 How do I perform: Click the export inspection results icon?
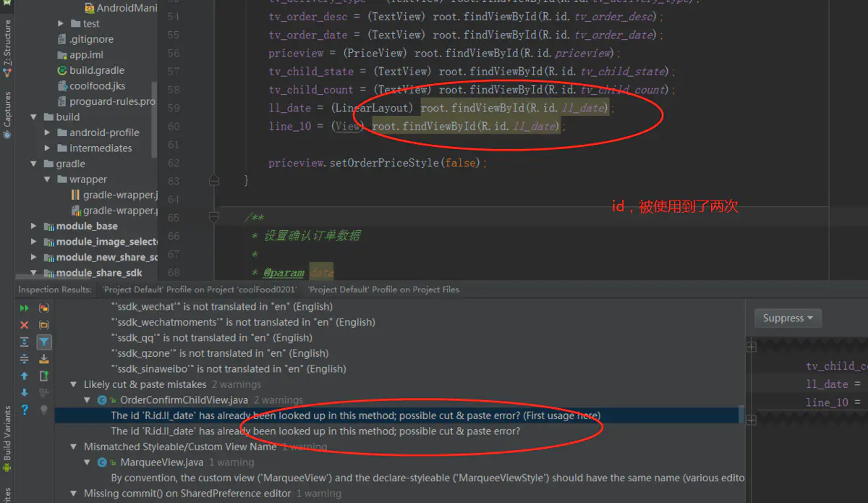44,376
